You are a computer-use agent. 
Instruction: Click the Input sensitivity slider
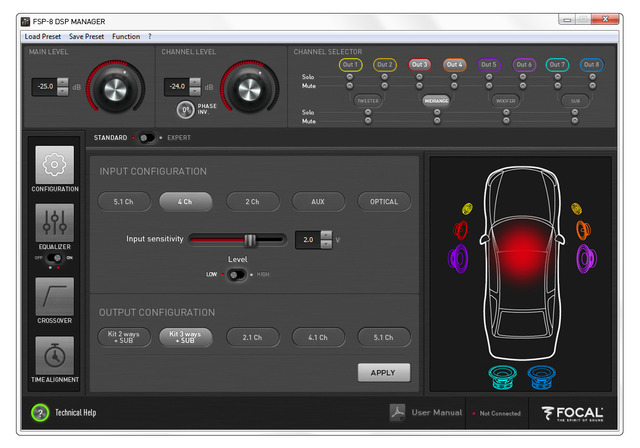pyautogui.click(x=237, y=240)
